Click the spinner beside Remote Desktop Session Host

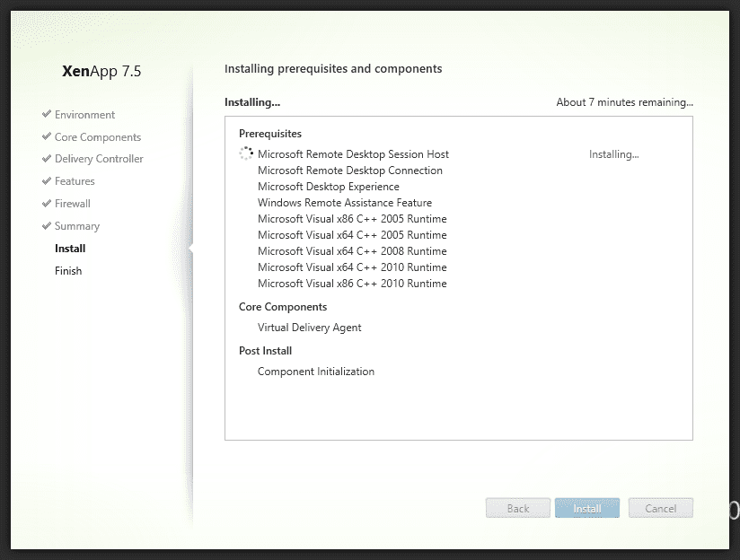pos(246,154)
